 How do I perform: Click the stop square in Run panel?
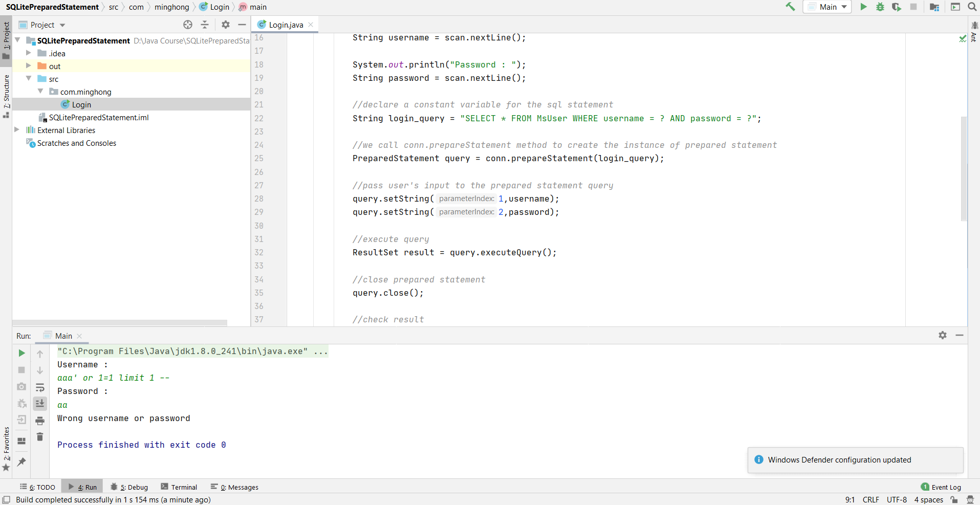tap(21, 370)
